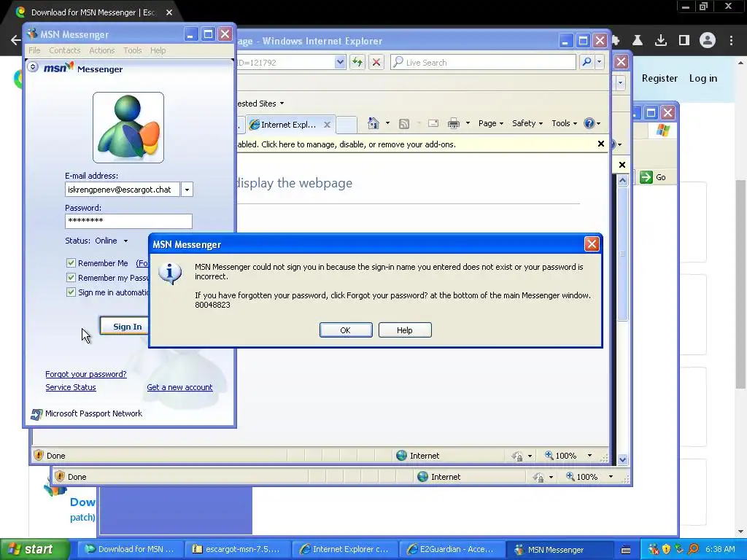Open the Service Status link
The height and width of the screenshot is (560, 747).
[71, 387]
